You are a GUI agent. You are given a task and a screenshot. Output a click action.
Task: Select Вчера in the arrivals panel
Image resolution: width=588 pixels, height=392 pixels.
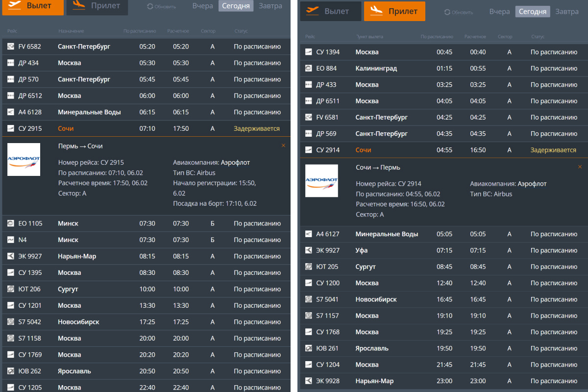pos(499,11)
